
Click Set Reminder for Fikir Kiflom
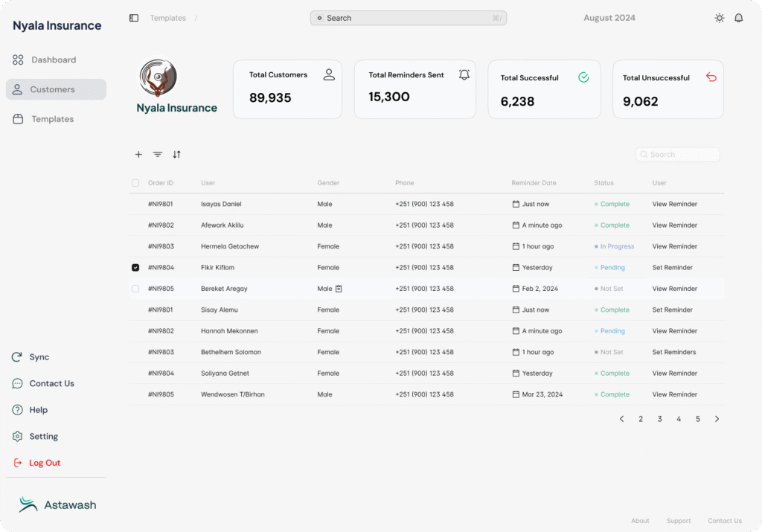pos(672,268)
